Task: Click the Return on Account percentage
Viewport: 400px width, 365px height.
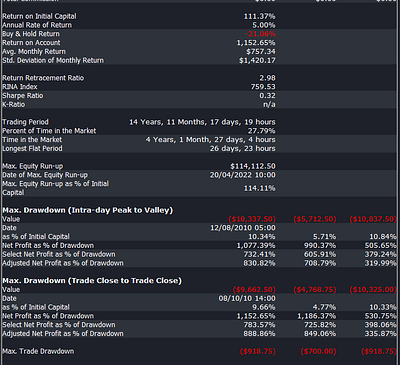Action: tap(256, 43)
